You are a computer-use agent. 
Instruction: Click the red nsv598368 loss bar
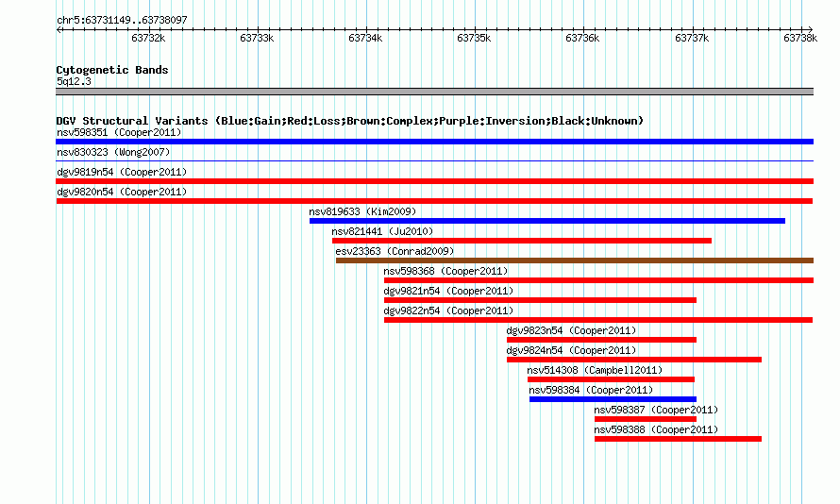tap(599, 280)
